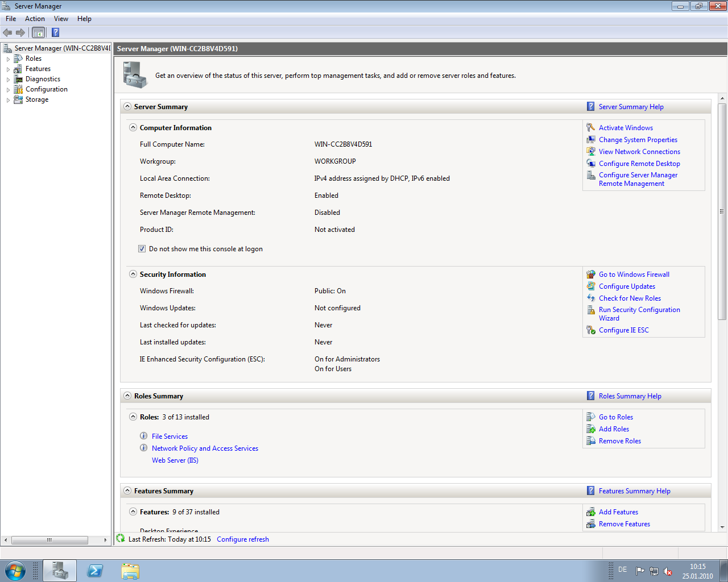Click the Configure Updates icon
This screenshot has height=582, width=728.
(x=591, y=286)
